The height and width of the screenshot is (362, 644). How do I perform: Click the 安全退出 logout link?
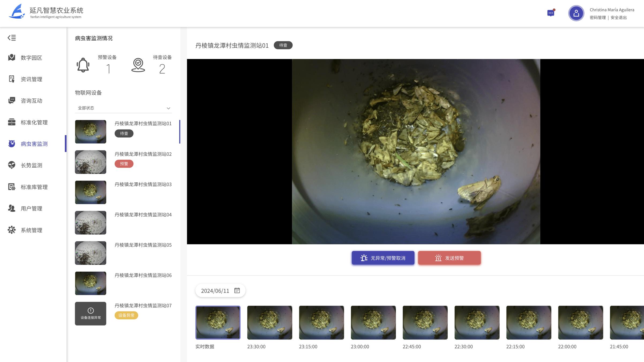tap(619, 18)
